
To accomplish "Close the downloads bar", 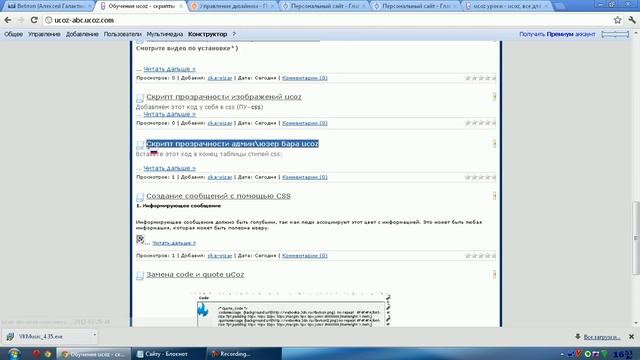I will (x=631, y=337).
